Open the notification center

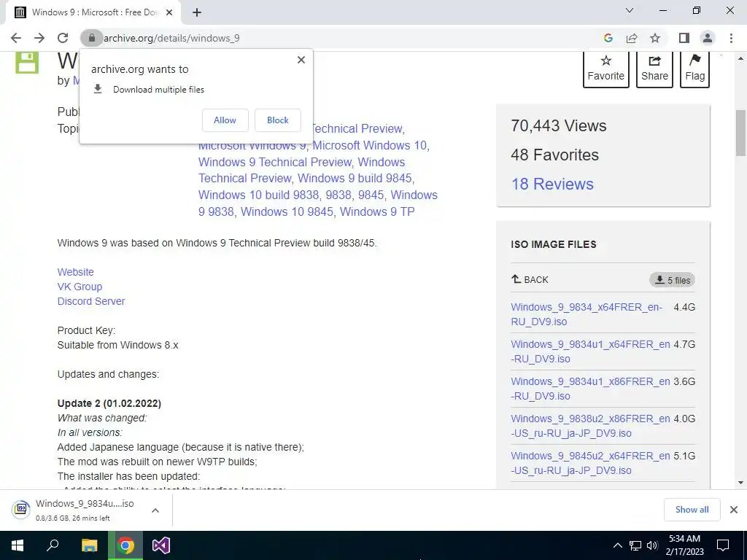pos(723,545)
